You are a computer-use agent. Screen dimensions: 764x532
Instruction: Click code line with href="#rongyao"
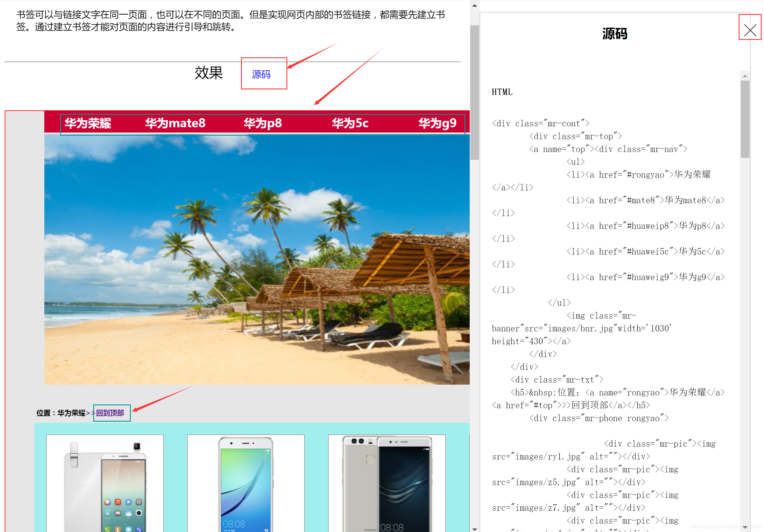click(638, 174)
